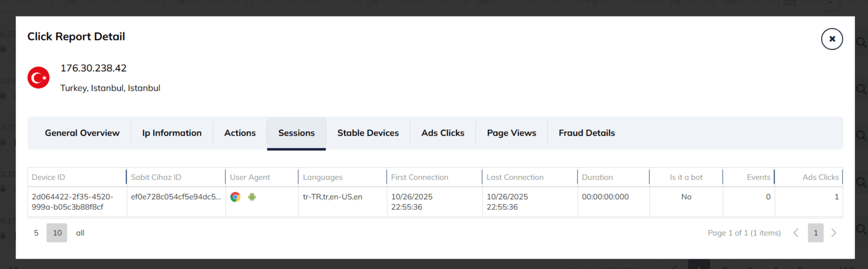Open the Fraud Details tab
This screenshot has width=868, height=269.
coord(586,133)
